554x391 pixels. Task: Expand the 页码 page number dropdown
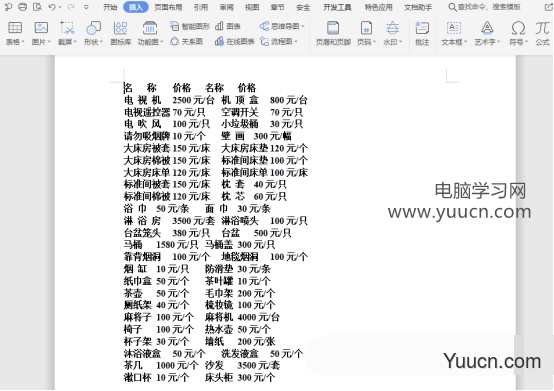pos(374,42)
